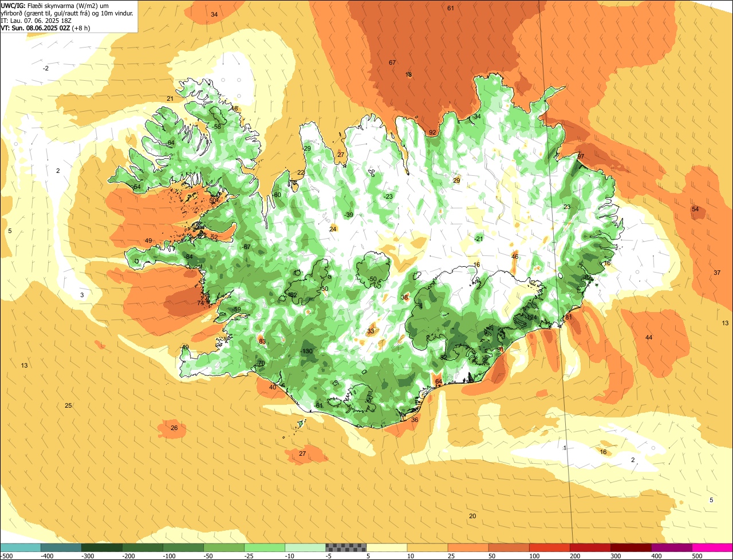Click the 124 value near the southeast glacier

pyautogui.click(x=532, y=317)
